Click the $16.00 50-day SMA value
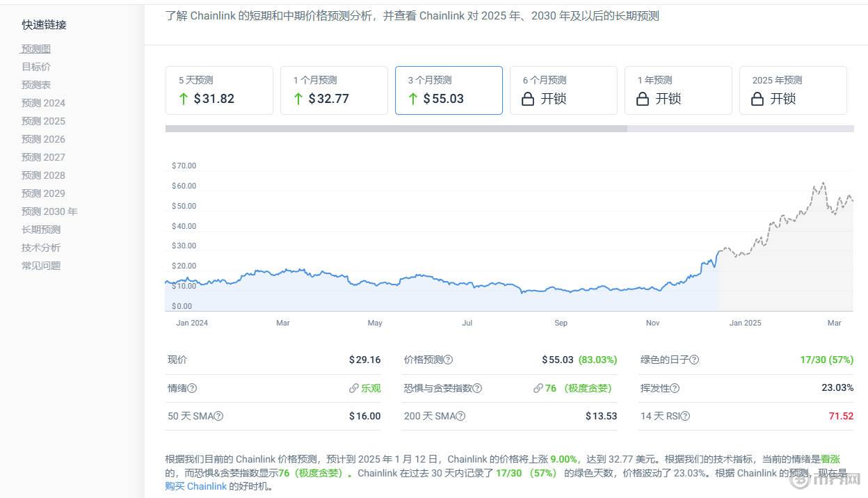 click(x=365, y=416)
